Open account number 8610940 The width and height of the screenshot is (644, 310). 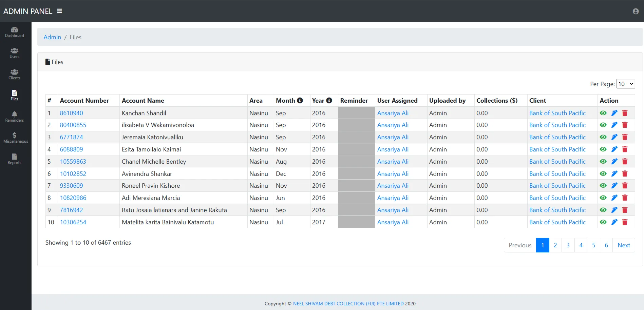point(71,113)
